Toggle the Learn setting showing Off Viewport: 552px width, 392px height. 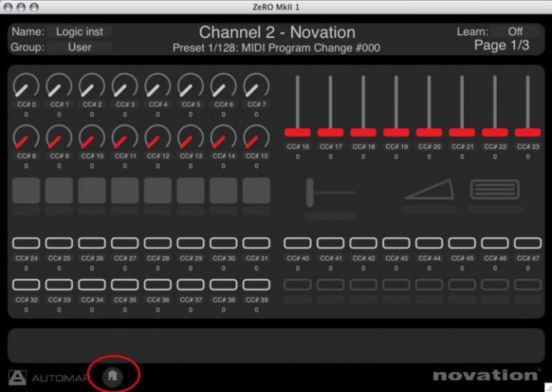(x=515, y=32)
